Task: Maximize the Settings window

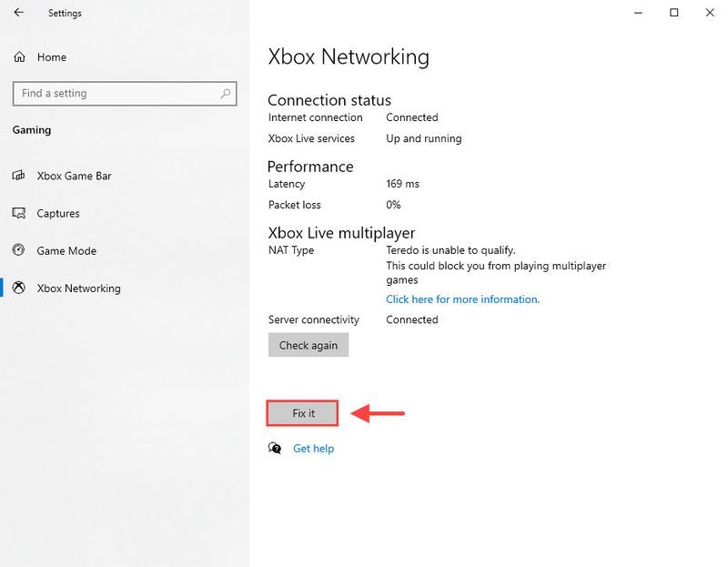Action: (674, 13)
